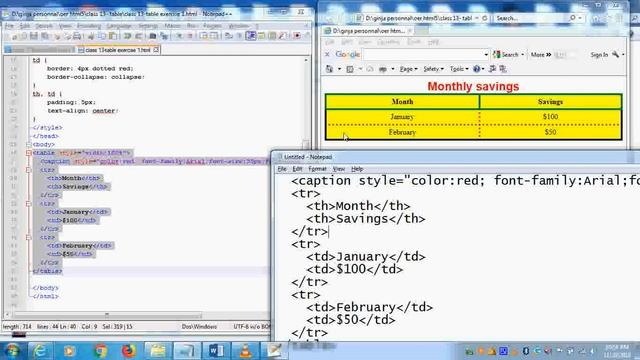Collapse the body tag fold marker

[29, 144]
